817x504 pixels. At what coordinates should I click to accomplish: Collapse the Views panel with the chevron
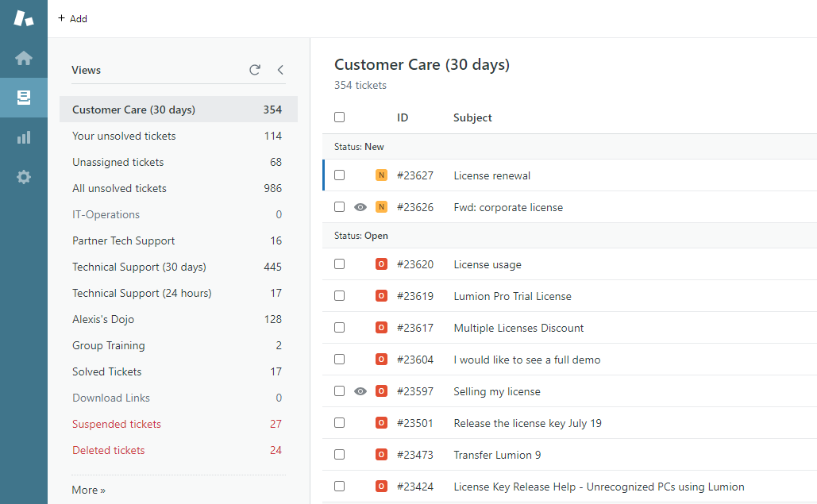[x=280, y=70]
